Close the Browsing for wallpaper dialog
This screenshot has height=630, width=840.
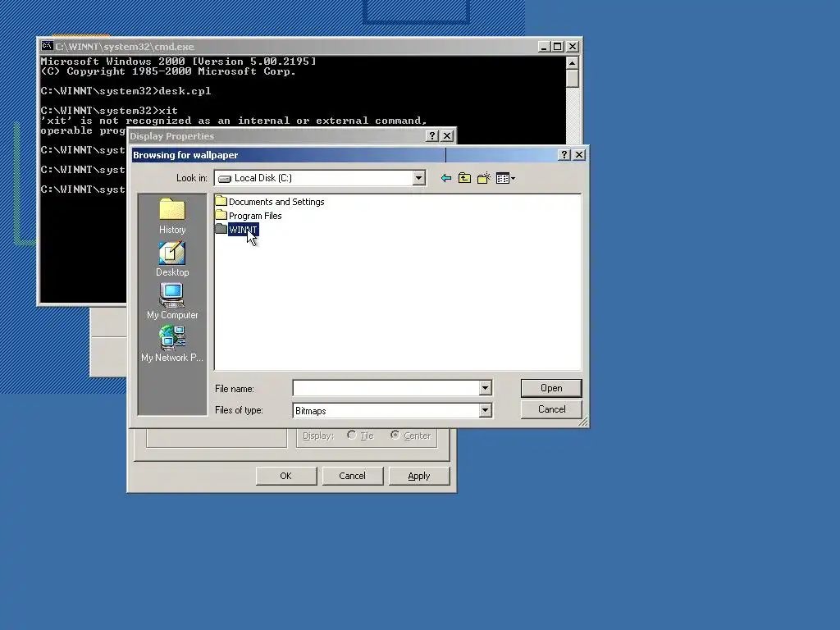coord(579,155)
